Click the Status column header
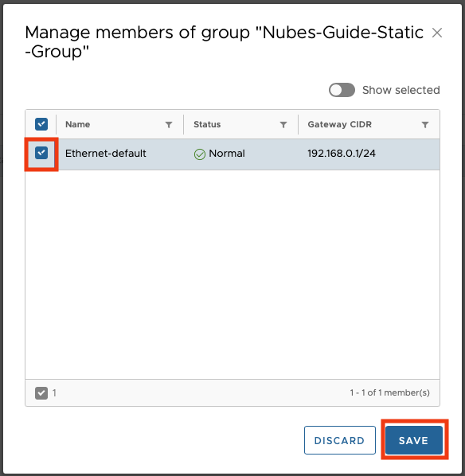The width and height of the screenshot is (465, 476). coord(207,124)
